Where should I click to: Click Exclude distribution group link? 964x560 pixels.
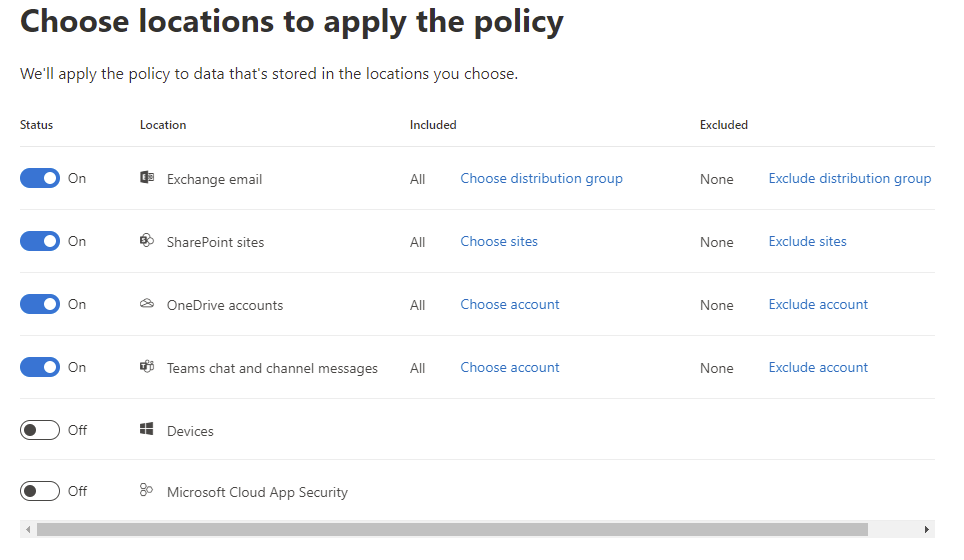[849, 178]
